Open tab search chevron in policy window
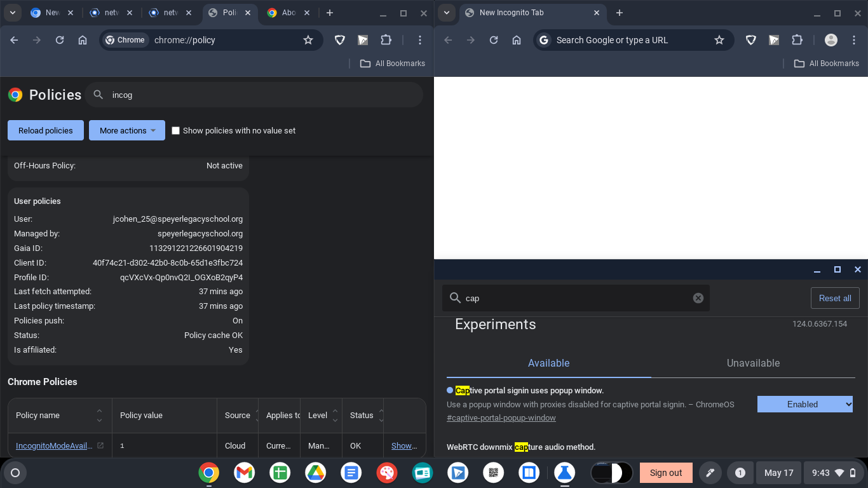 pyautogui.click(x=13, y=13)
